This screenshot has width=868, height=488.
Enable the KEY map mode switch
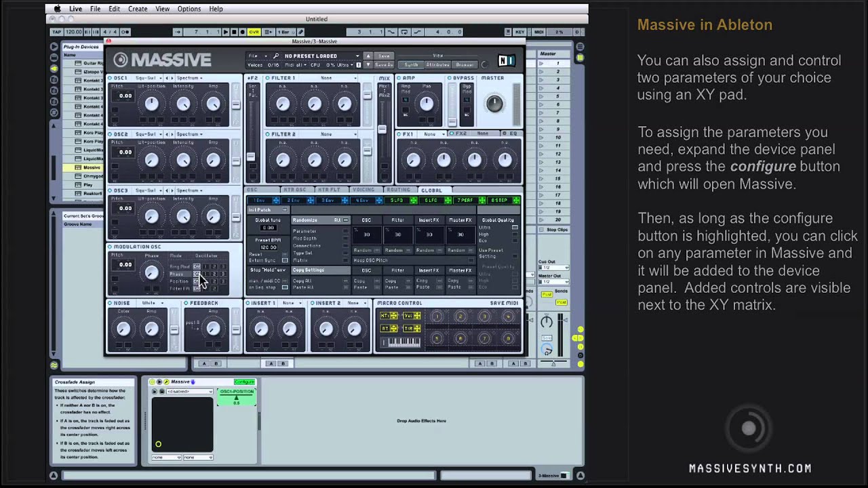click(520, 32)
